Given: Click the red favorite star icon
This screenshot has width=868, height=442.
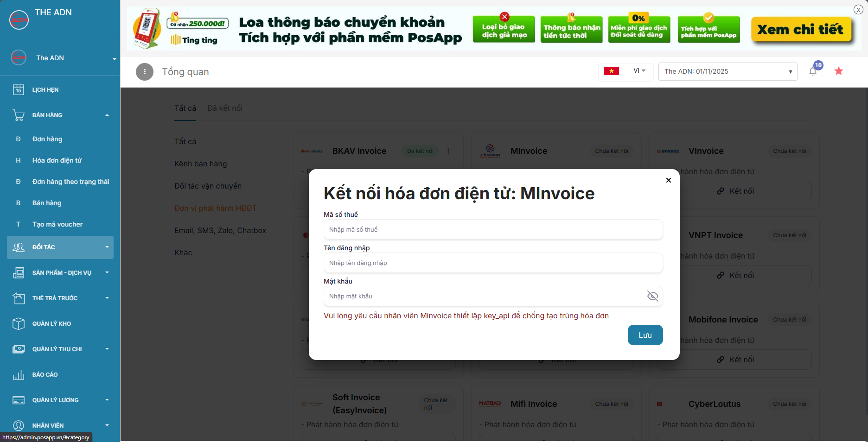Looking at the screenshot, I should (x=839, y=71).
